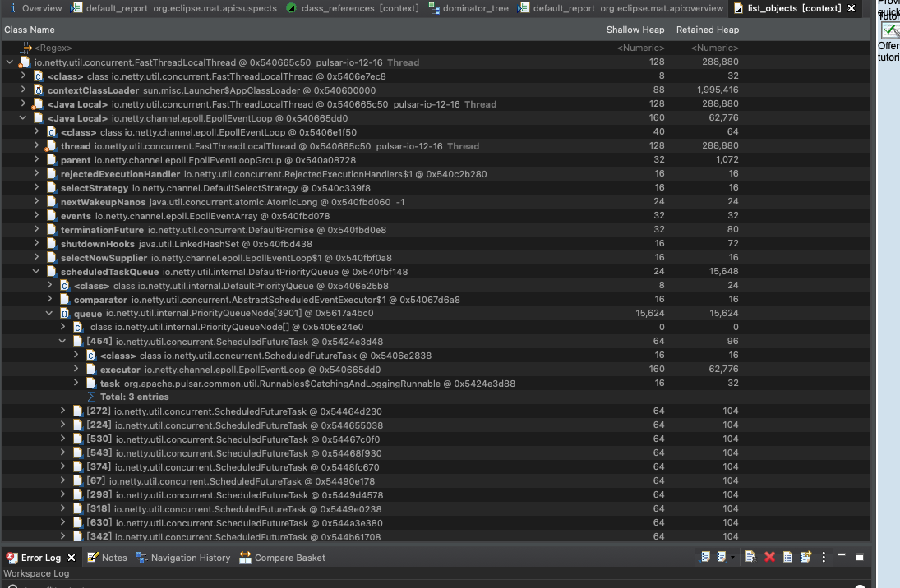
Task: Collapse the scheduledTaskQueue tree node
Action: 35,271
